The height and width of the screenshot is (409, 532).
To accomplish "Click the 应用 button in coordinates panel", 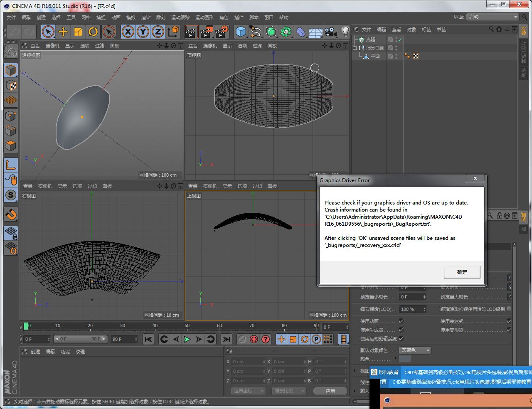I will tap(330, 391).
